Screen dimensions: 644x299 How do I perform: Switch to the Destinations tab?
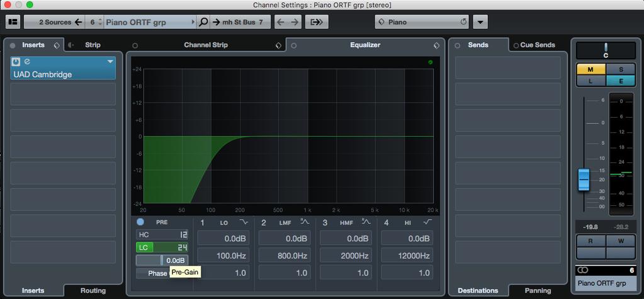coord(478,290)
